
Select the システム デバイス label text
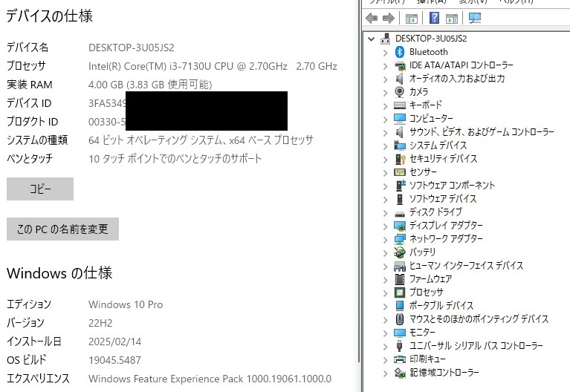coord(438,146)
